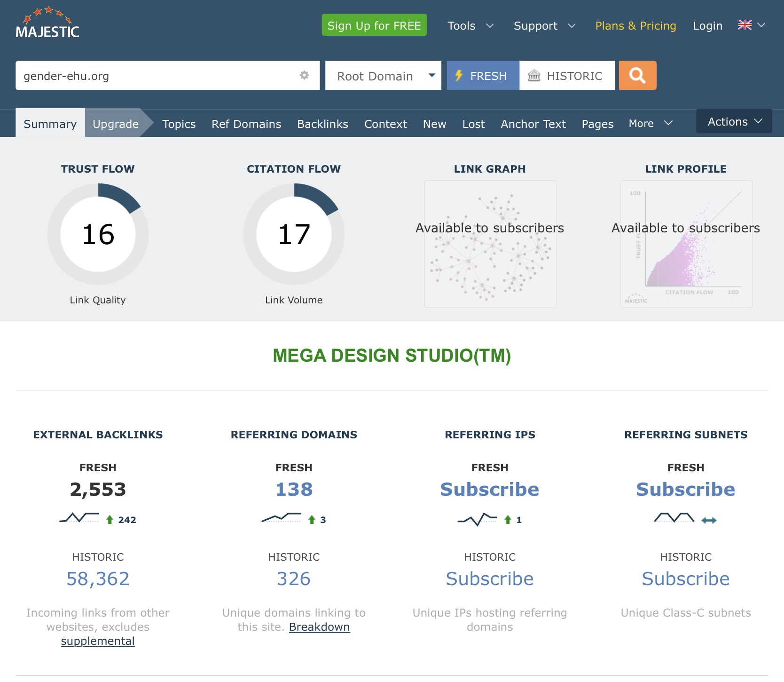Screen dimensions: 784x682
Task: Open Plans & Pricing link
Action: tap(635, 25)
